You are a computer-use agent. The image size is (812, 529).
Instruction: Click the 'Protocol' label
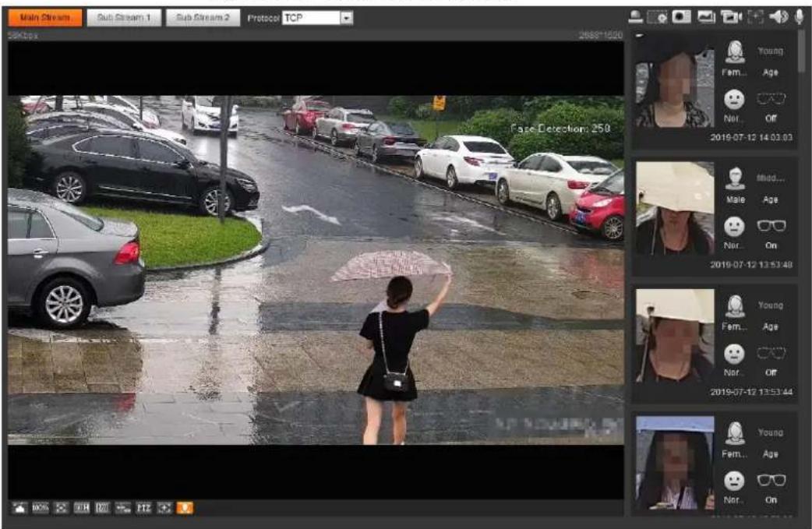pos(263,18)
